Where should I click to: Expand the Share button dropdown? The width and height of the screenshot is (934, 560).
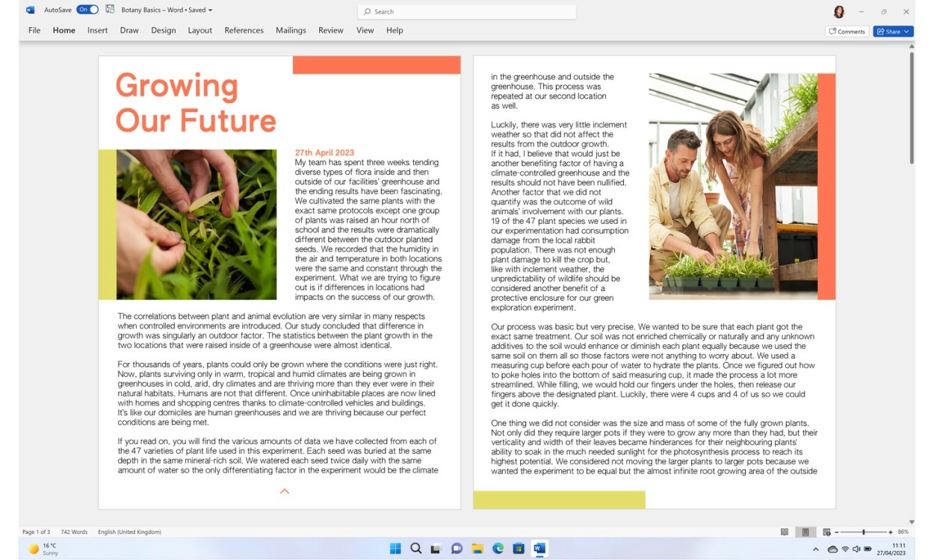(x=906, y=31)
